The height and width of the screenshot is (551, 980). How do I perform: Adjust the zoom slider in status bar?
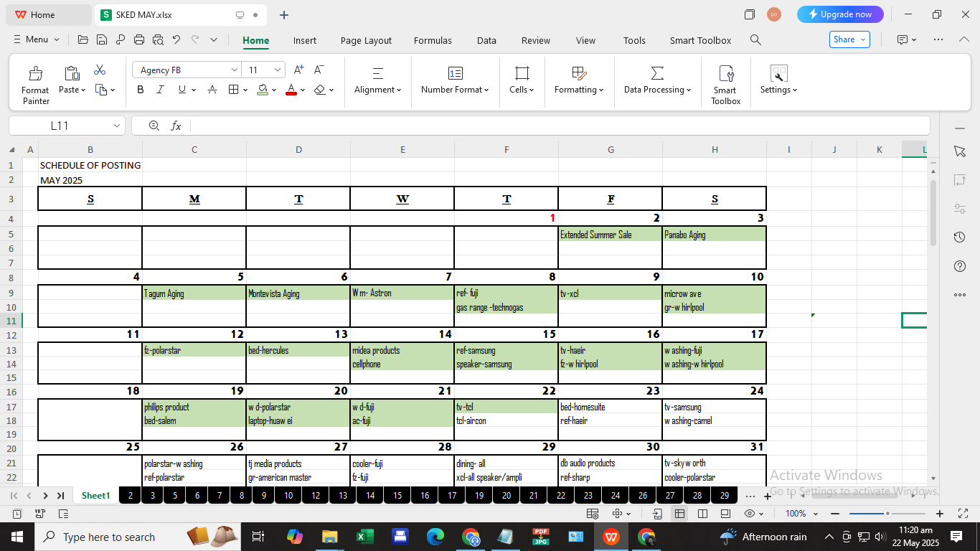pos(887,514)
